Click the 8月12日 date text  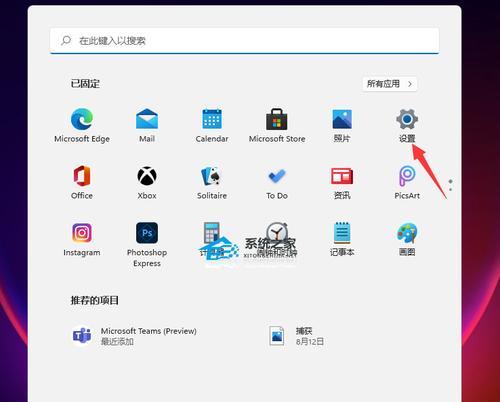click(310, 341)
